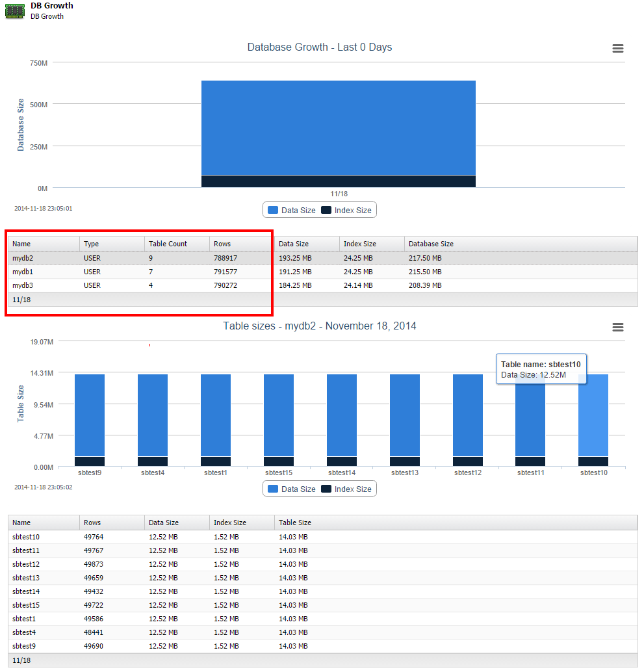Toggle Data Size legend in Database Growth chart
644x672 pixels.
click(x=291, y=210)
